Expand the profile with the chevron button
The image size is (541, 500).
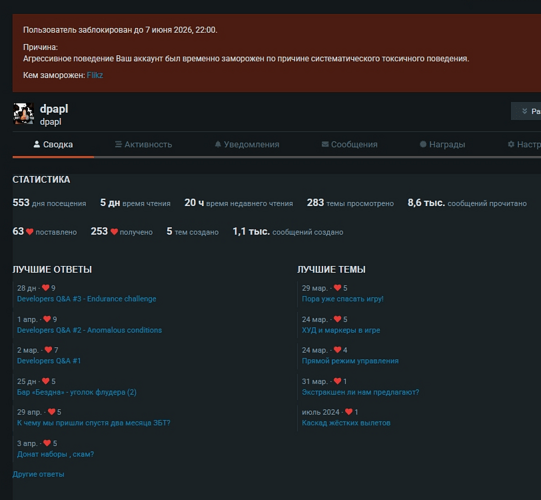(526, 111)
